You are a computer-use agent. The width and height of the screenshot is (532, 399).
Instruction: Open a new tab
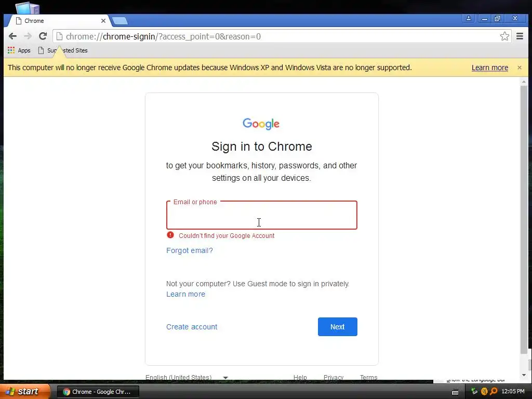pyautogui.click(x=120, y=21)
